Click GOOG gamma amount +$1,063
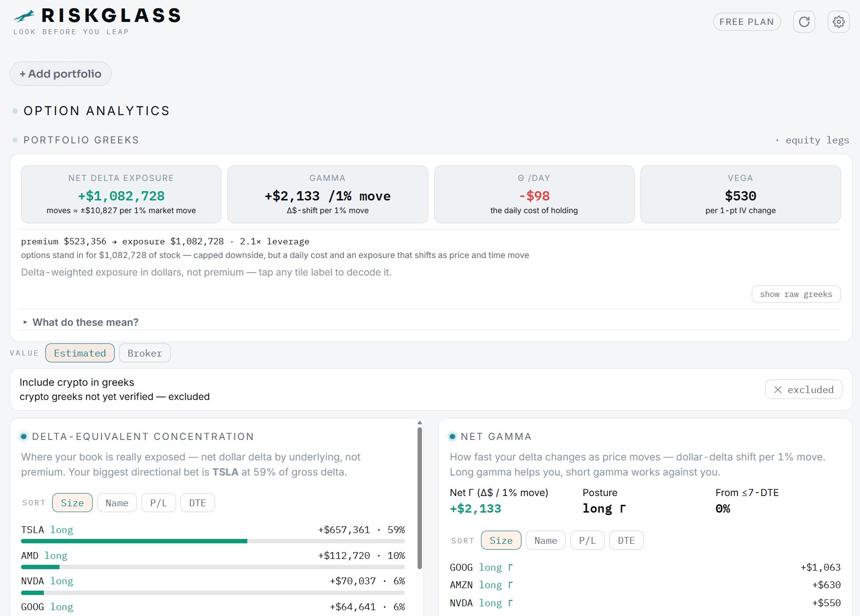860x616 pixels. tap(820, 567)
